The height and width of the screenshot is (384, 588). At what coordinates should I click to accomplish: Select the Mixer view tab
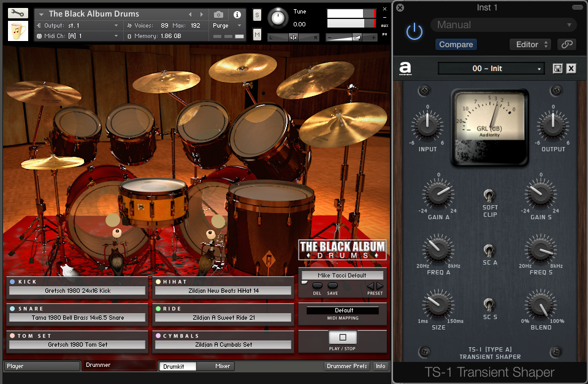(216, 366)
